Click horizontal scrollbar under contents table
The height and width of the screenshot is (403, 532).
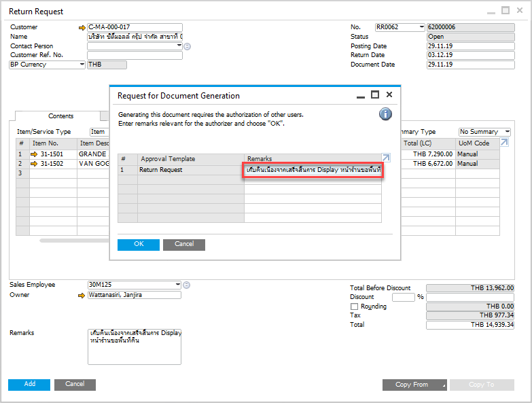(x=74, y=241)
